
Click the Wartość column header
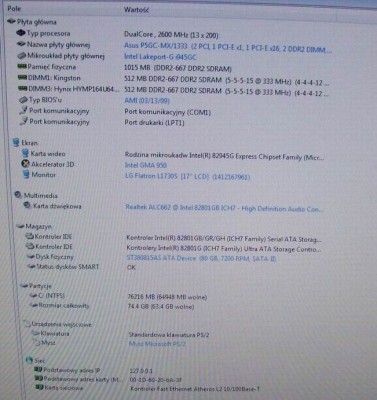tap(136, 9)
